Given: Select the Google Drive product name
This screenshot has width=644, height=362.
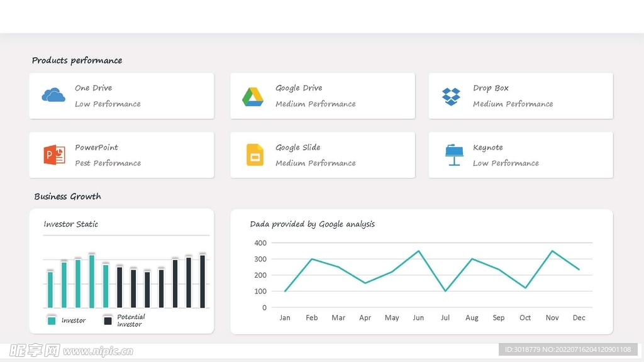Looking at the screenshot, I should (299, 88).
